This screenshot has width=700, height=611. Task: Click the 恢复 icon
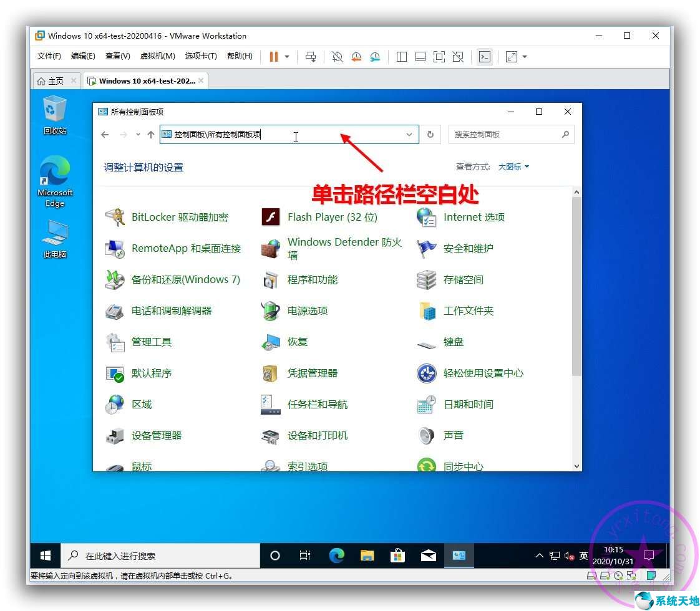click(x=271, y=342)
